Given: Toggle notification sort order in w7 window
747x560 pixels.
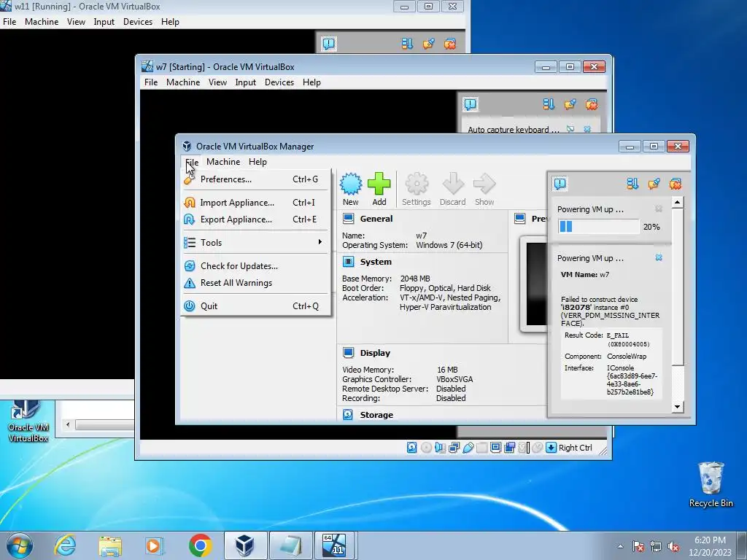Looking at the screenshot, I should coord(549,104).
